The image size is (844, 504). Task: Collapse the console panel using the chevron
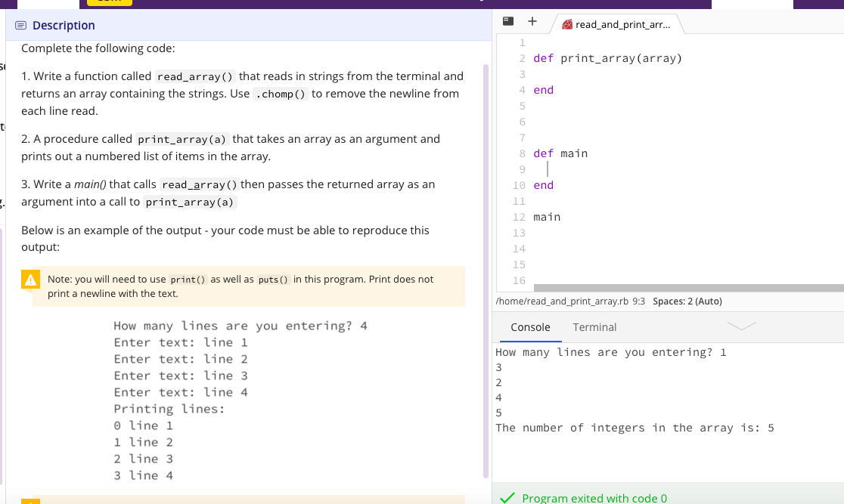click(x=742, y=325)
